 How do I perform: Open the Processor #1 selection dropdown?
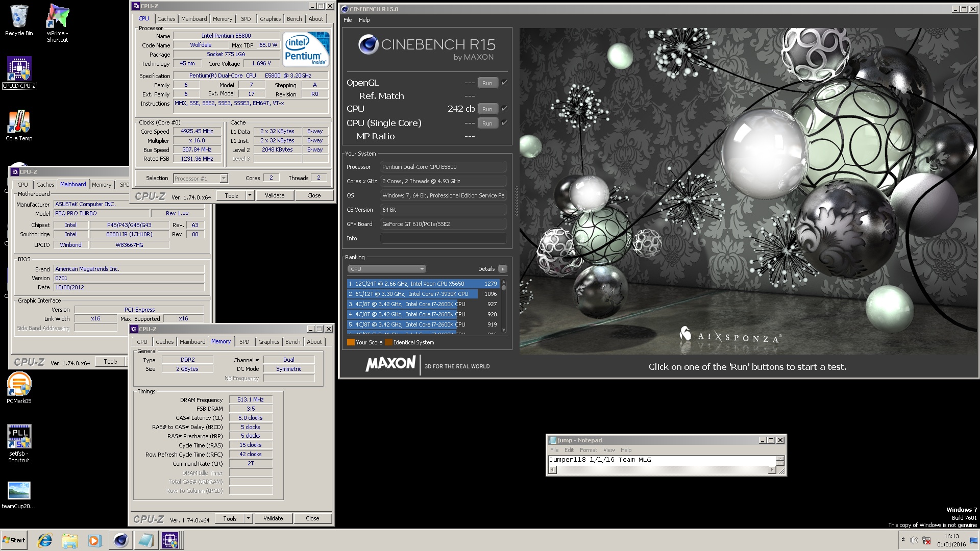(201, 179)
